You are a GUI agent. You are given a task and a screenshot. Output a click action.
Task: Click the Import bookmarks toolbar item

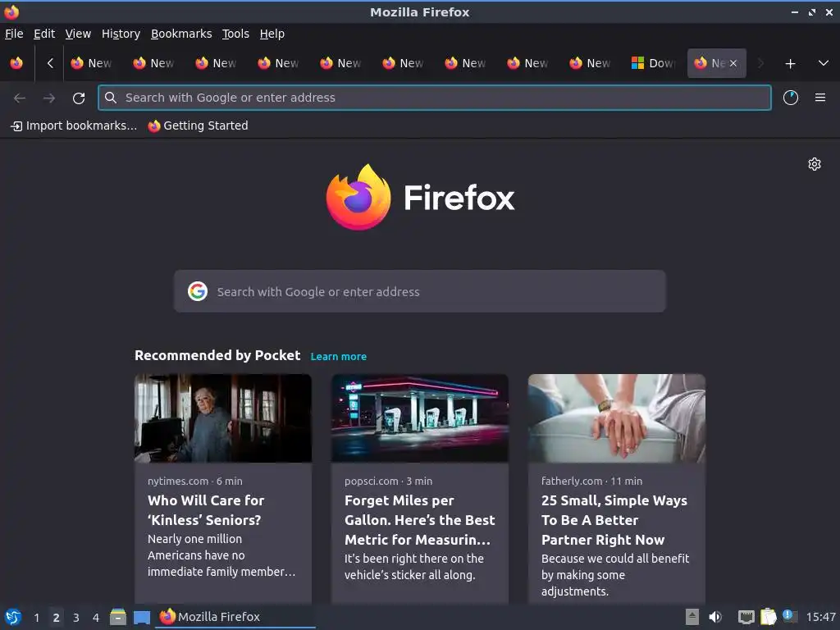coord(74,126)
